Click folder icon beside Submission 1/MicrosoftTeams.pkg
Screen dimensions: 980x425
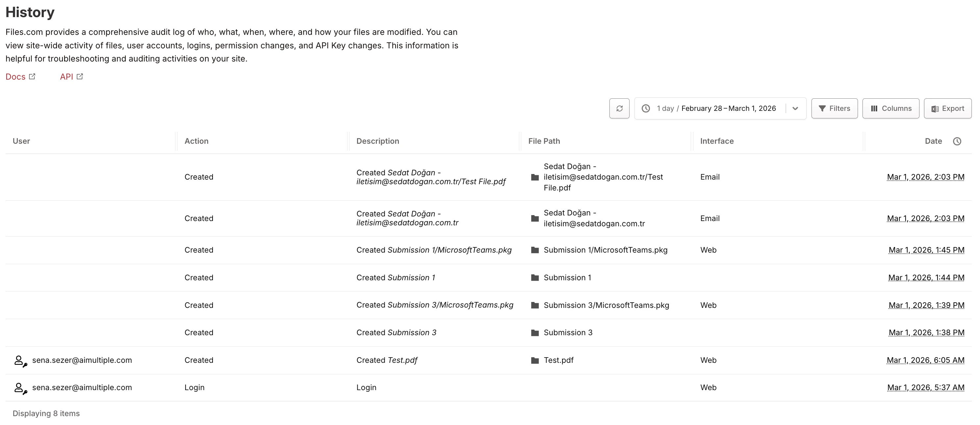535,250
